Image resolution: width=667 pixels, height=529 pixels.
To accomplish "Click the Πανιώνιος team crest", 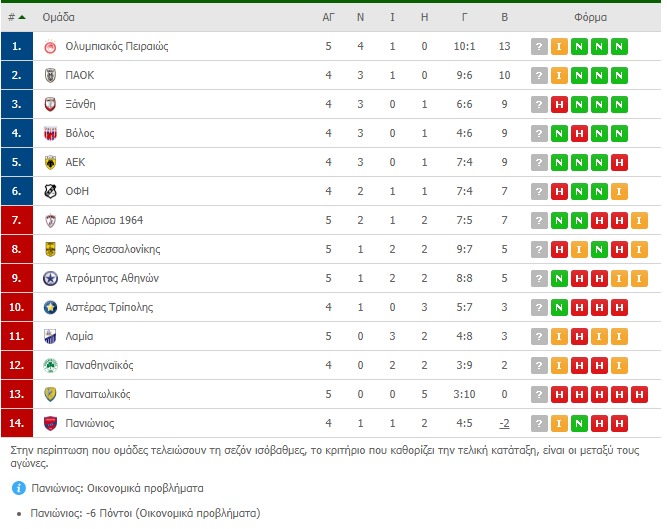I will (x=50, y=424).
